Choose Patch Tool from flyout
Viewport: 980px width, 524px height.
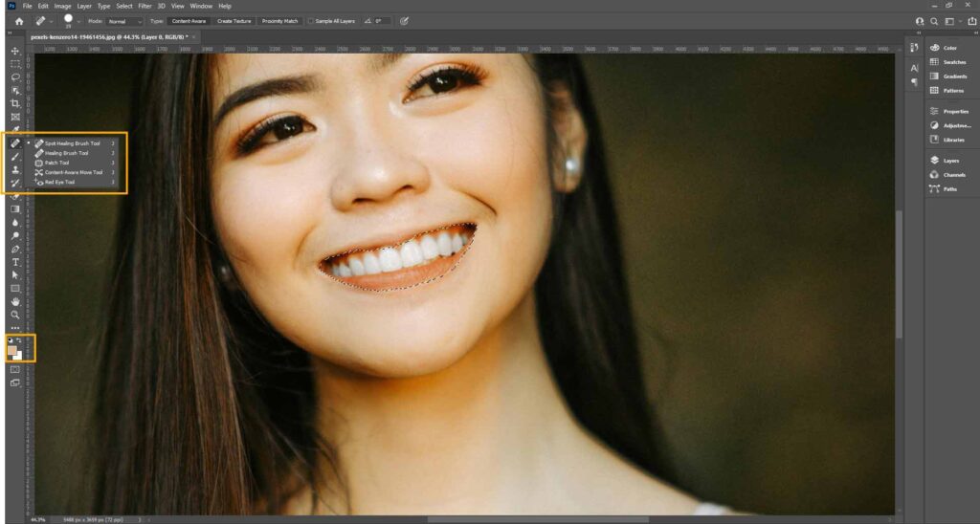click(72, 163)
